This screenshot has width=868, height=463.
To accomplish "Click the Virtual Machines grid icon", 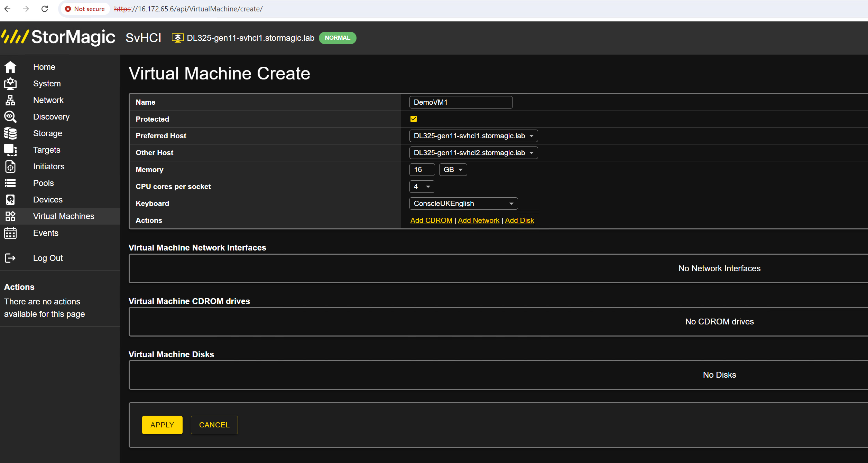I will coord(10,216).
